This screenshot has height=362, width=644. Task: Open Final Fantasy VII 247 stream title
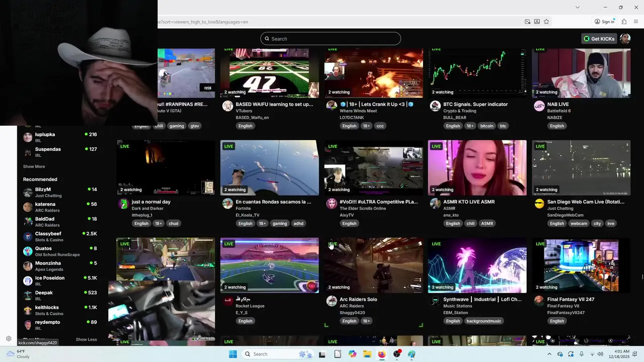[x=571, y=299]
